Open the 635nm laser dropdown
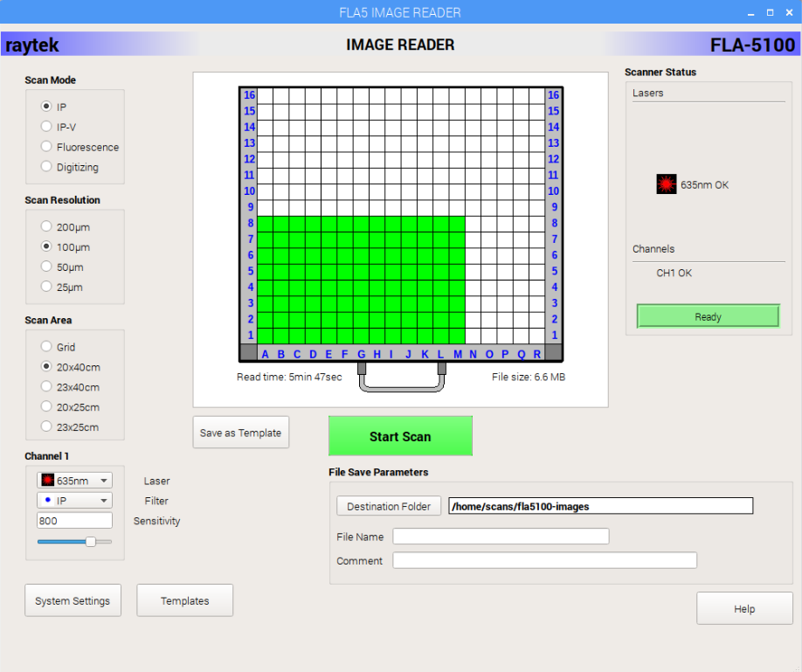Image resolution: width=802 pixels, height=672 pixels. [105, 479]
